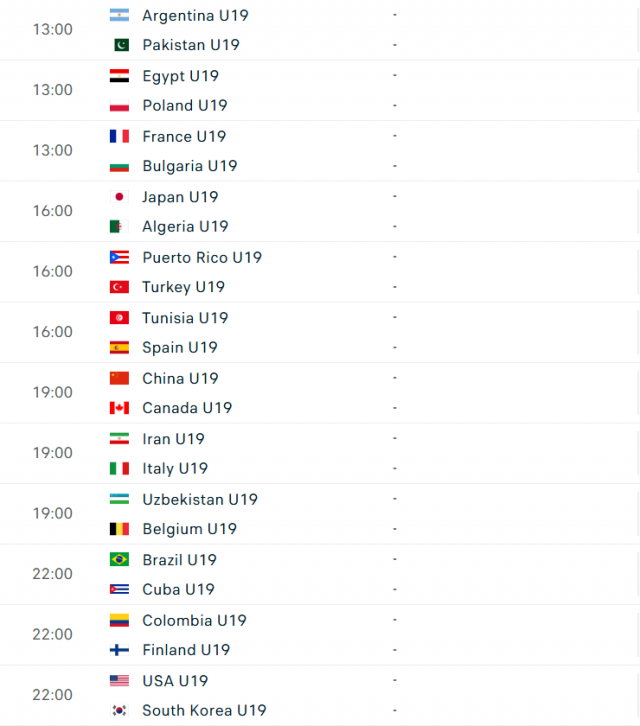Click the Canada U19 flag icon
The width and height of the screenshot is (640, 726).
119,408
